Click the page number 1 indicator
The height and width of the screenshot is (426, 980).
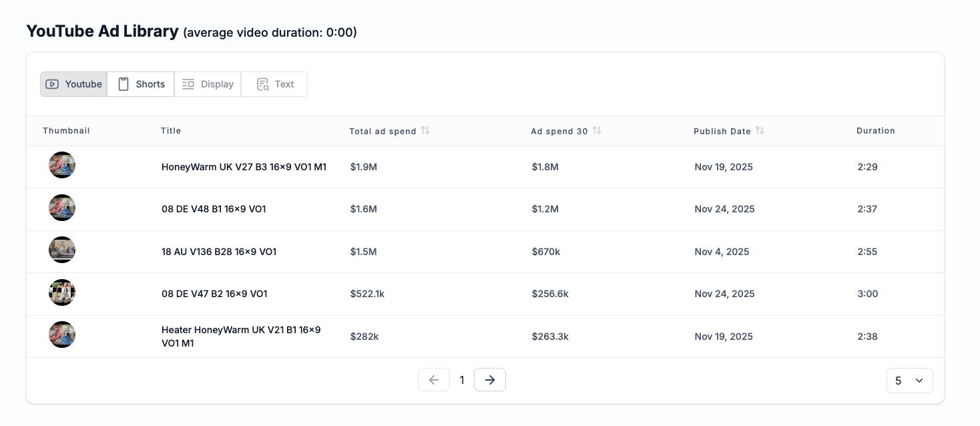pyautogui.click(x=462, y=380)
